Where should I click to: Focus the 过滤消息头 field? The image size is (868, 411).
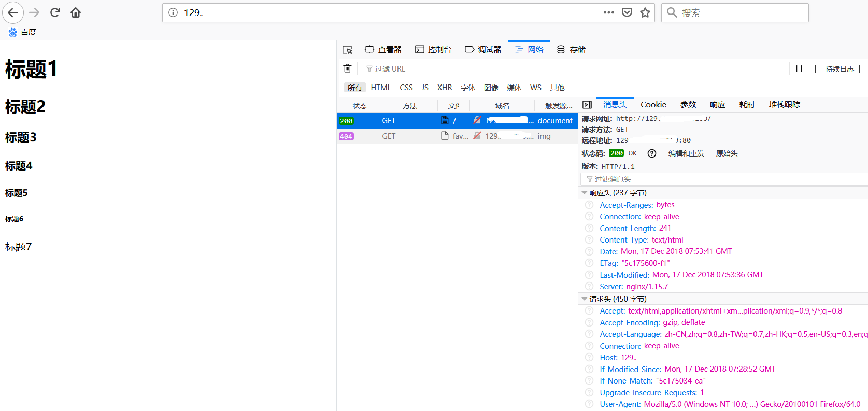coord(724,179)
